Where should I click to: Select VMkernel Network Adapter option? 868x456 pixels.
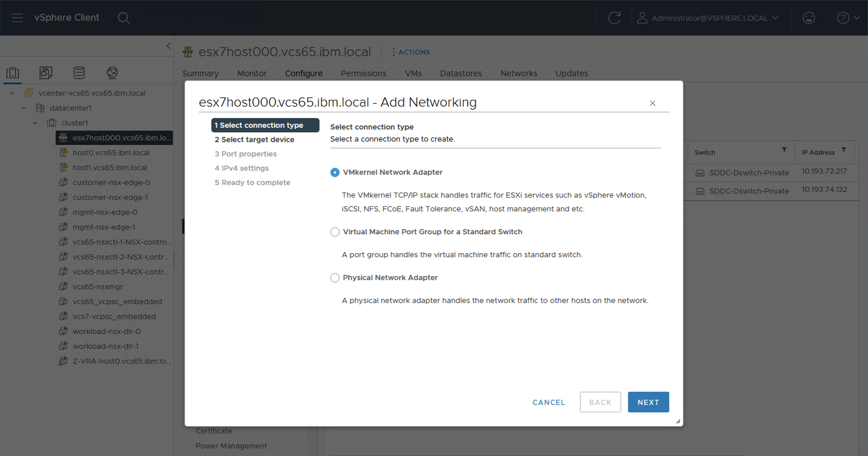tap(335, 172)
